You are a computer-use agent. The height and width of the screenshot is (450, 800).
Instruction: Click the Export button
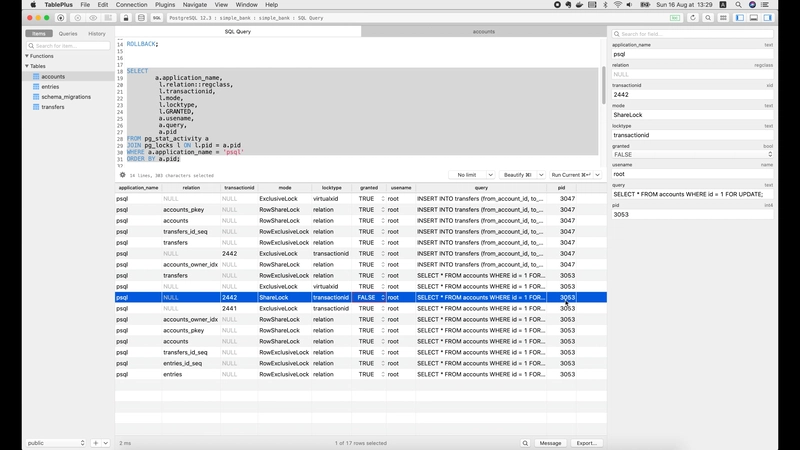coord(587,443)
